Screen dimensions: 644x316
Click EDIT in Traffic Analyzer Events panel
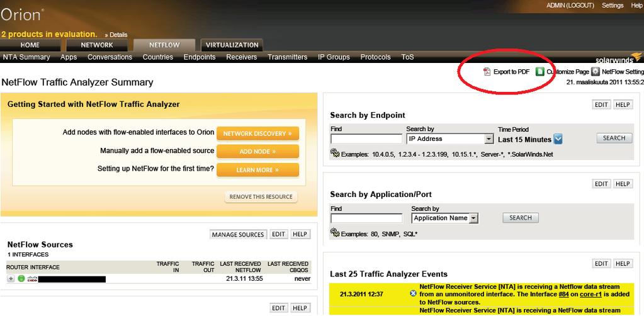(x=601, y=263)
